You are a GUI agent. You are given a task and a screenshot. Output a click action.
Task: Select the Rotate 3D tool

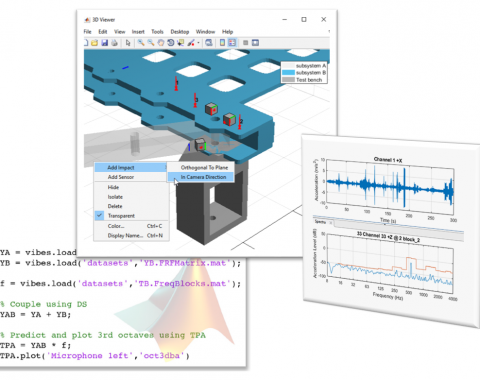pyautogui.click(x=171, y=43)
